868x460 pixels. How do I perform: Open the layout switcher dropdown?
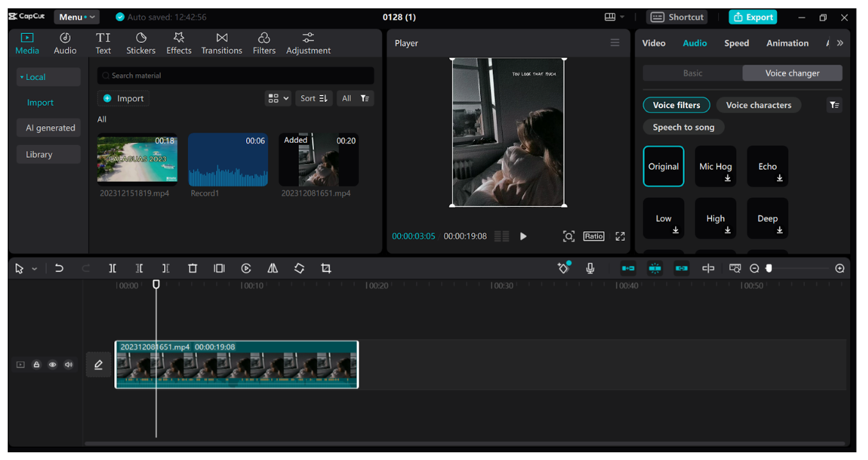pyautogui.click(x=614, y=17)
